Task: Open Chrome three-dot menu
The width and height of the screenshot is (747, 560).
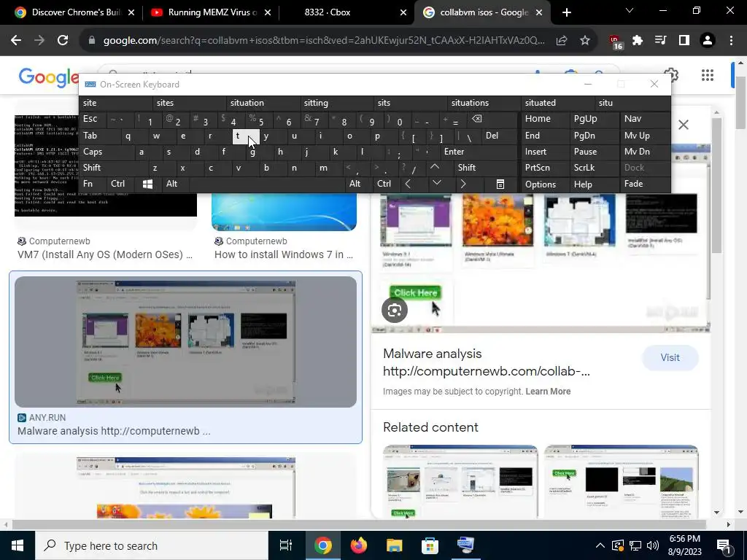Action: [x=731, y=41]
